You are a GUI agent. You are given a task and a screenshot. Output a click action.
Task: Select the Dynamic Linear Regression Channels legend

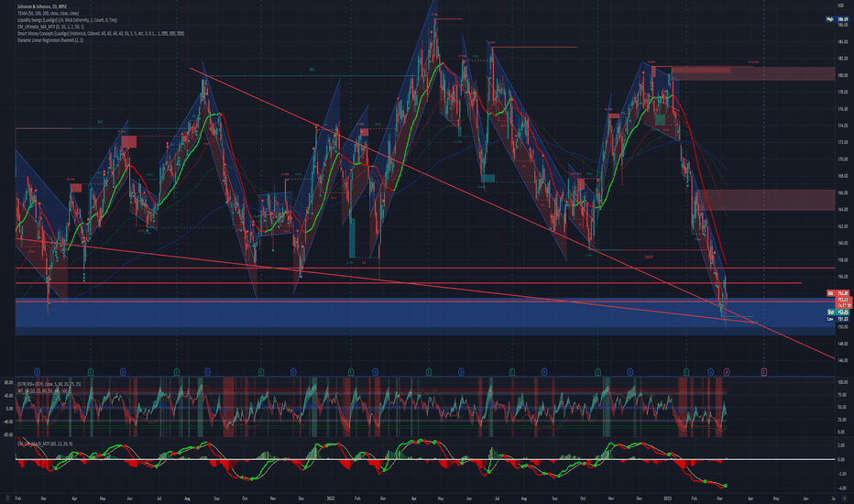(50, 40)
